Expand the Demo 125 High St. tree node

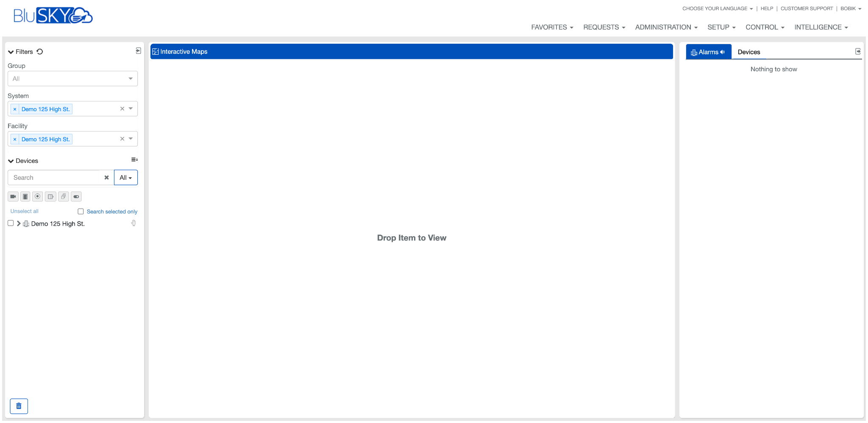coord(19,224)
